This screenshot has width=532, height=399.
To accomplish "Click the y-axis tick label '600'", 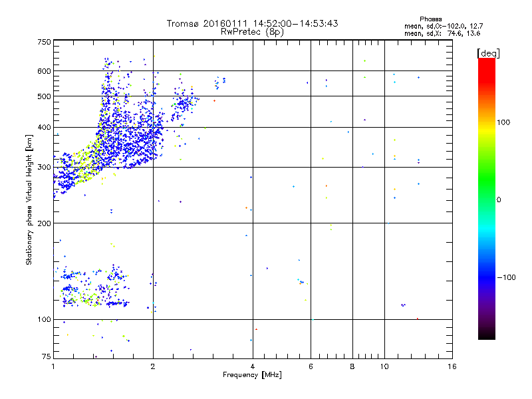I will pyautogui.click(x=44, y=71).
